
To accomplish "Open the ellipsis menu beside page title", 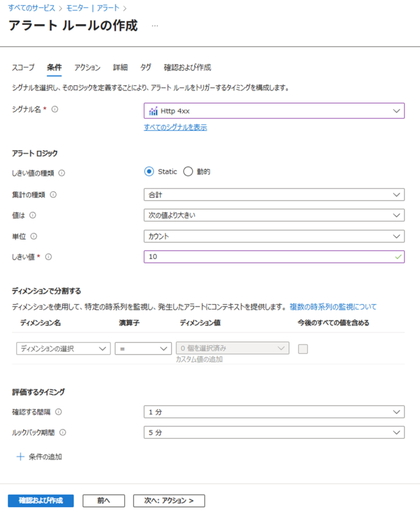I will [155, 26].
